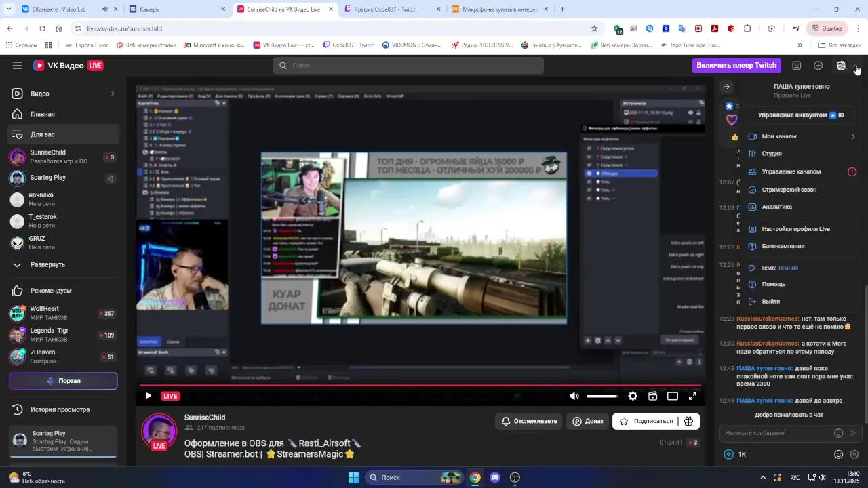Screen dimensions: 868x488
Task: Adjust the player volume slider
Action: click(x=602, y=396)
